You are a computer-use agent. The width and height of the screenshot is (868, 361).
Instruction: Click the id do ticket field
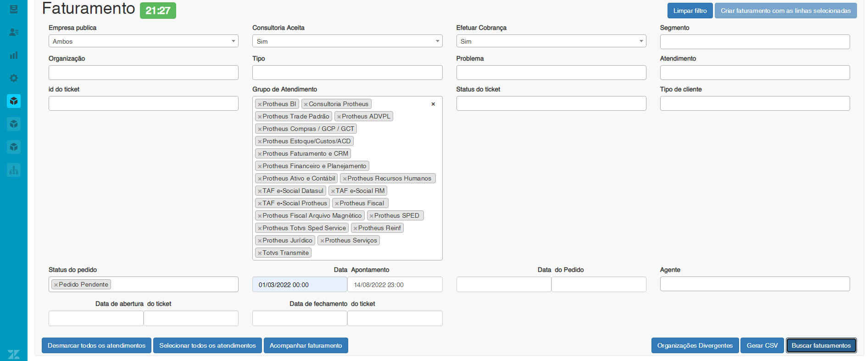coord(143,103)
